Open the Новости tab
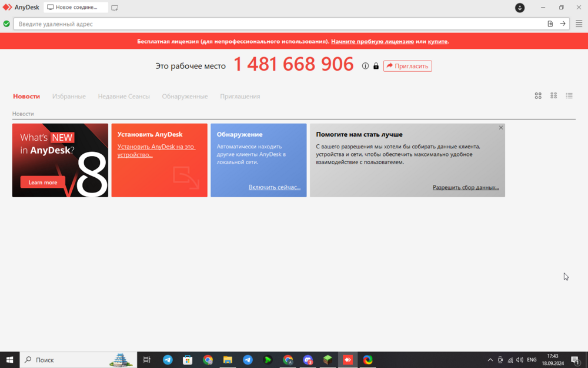588x368 pixels. click(x=26, y=97)
